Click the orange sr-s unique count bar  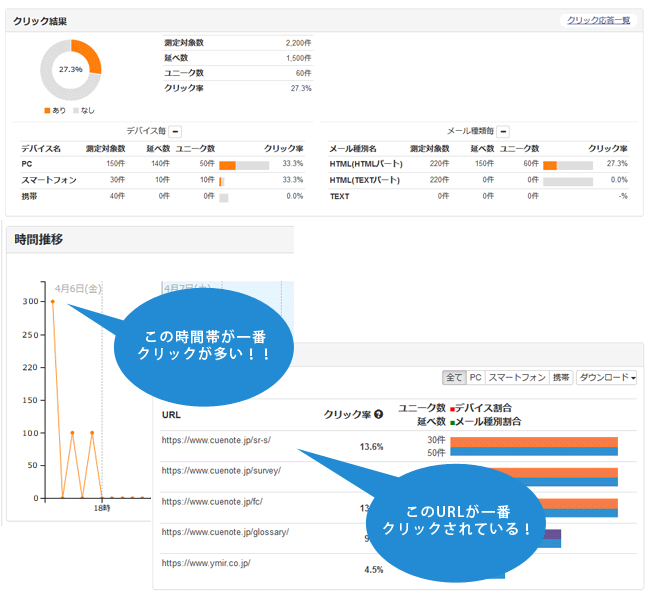(534, 442)
